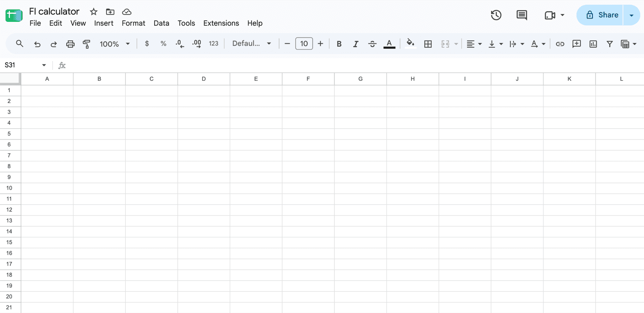Open the Format menu
Image resolution: width=644 pixels, height=313 pixels.
134,23
